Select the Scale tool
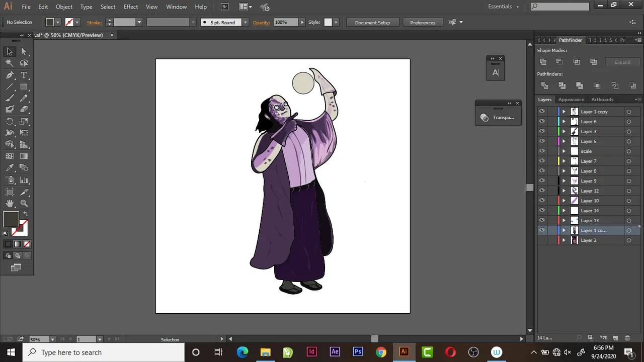644x362 pixels. click(24, 121)
